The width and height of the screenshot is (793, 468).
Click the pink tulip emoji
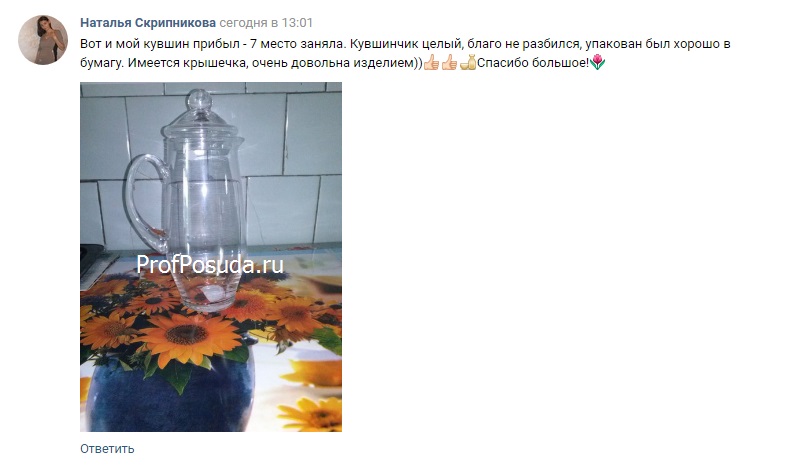[597, 62]
